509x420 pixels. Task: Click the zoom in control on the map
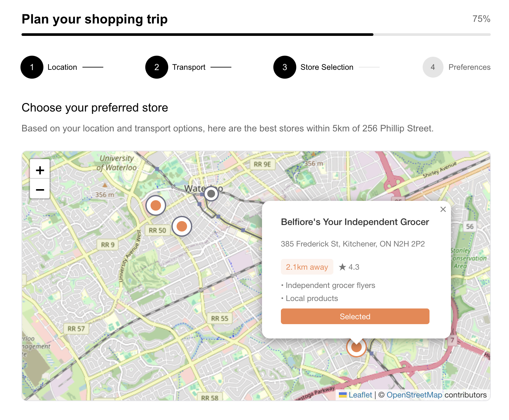point(39,170)
